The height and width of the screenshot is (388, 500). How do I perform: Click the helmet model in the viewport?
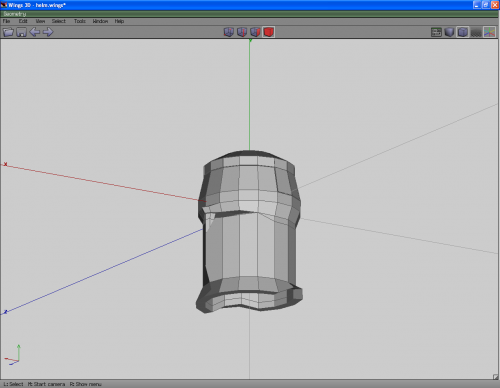click(x=249, y=232)
